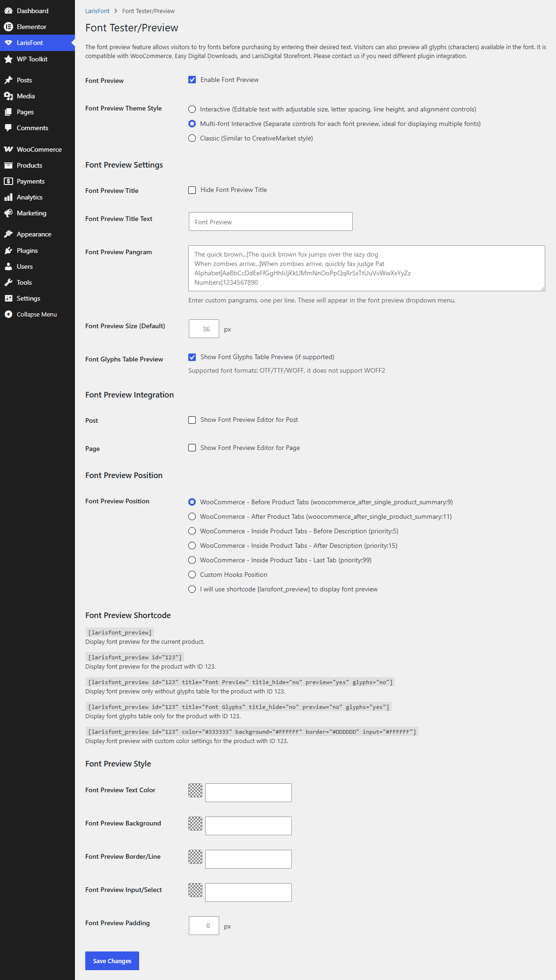This screenshot has height=980, width=556.
Task: Click the Font Preview Text Color input
Action: coord(248,793)
